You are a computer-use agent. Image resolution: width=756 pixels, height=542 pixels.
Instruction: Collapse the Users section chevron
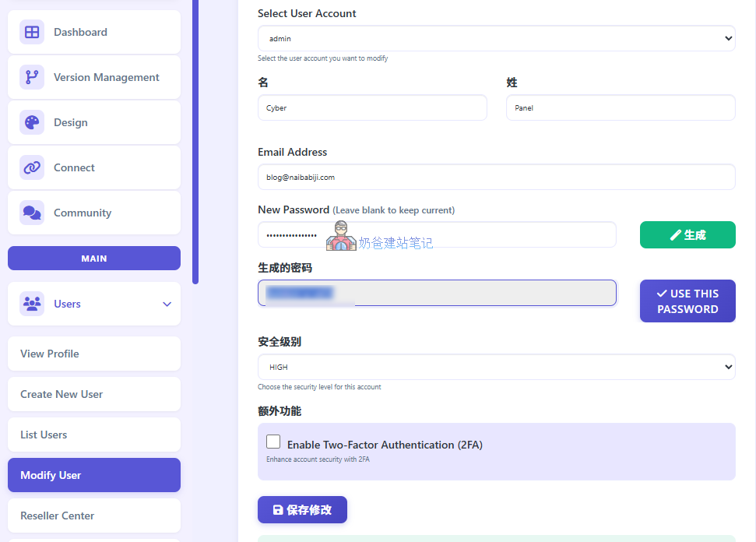coord(167,304)
